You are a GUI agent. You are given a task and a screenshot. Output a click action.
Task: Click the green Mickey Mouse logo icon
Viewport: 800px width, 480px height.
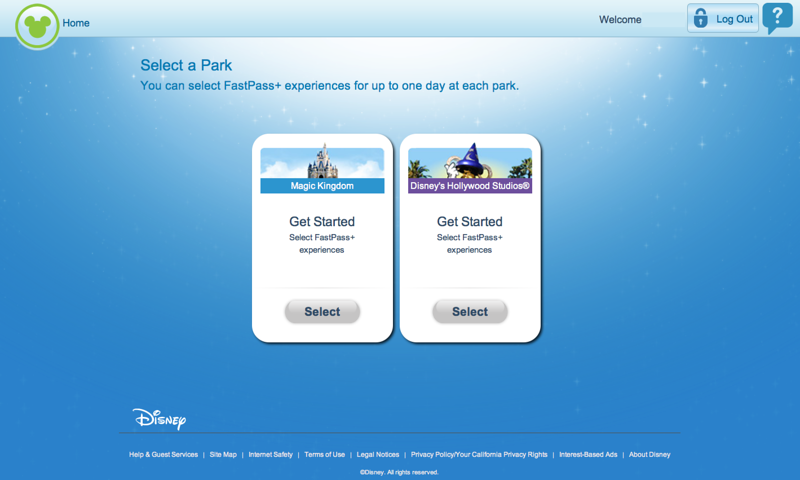point(37,26)
